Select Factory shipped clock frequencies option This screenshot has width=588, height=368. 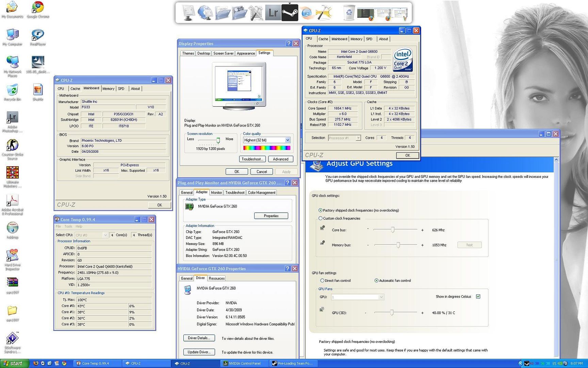[x=320, y=210]
